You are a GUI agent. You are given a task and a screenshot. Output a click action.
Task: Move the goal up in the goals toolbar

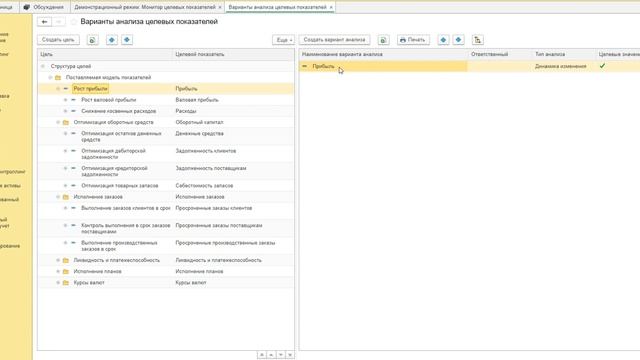tap(111, 40)
